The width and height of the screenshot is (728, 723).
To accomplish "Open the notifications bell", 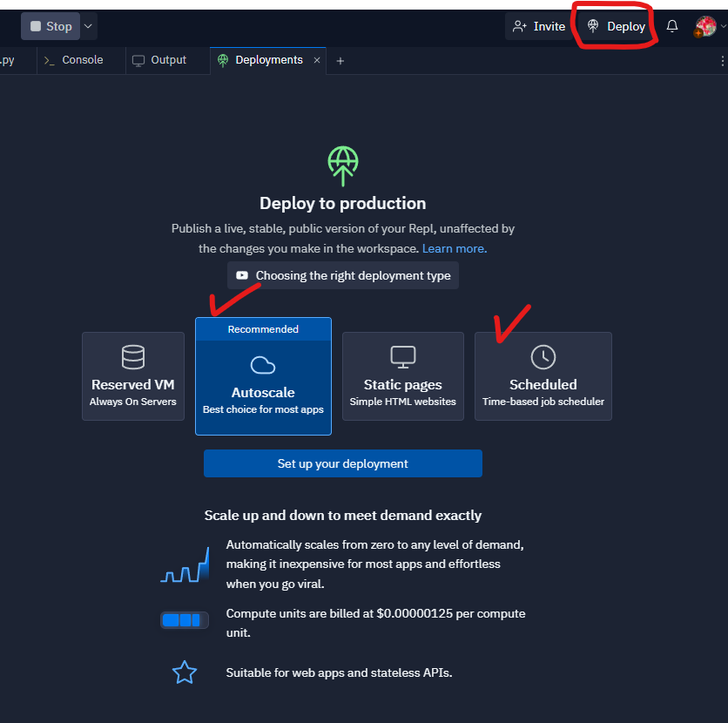I will (x=671, y=26).
